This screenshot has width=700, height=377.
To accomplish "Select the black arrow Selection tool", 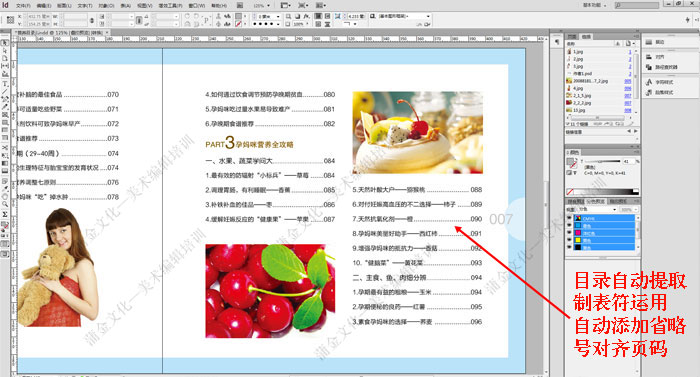I will click(x=5, y=43).
